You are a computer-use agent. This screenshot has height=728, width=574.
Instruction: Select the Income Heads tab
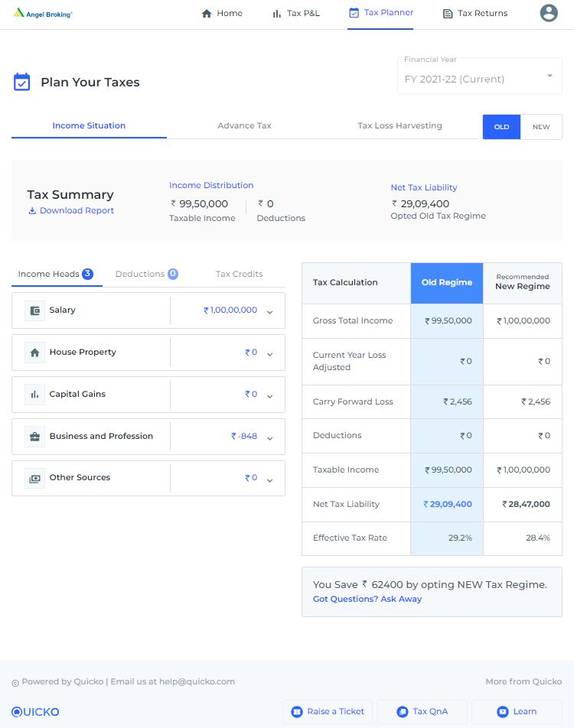(x=57, y=274)
